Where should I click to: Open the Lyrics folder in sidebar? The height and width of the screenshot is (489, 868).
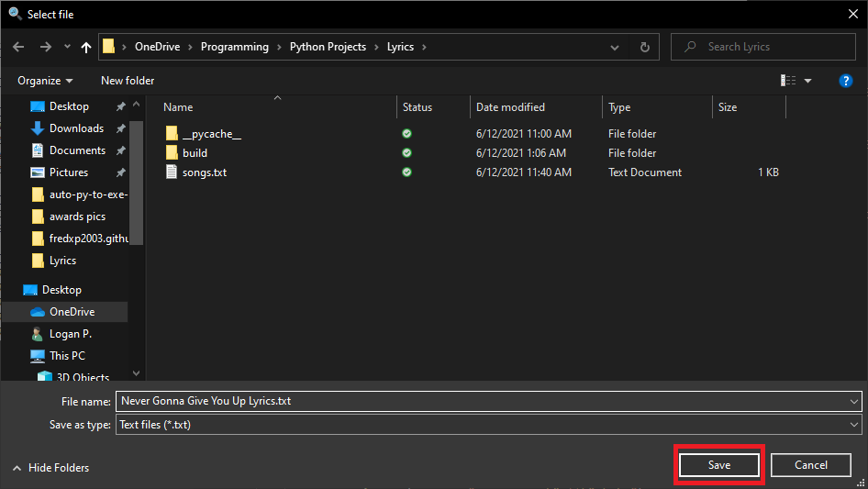click(62, 261)
